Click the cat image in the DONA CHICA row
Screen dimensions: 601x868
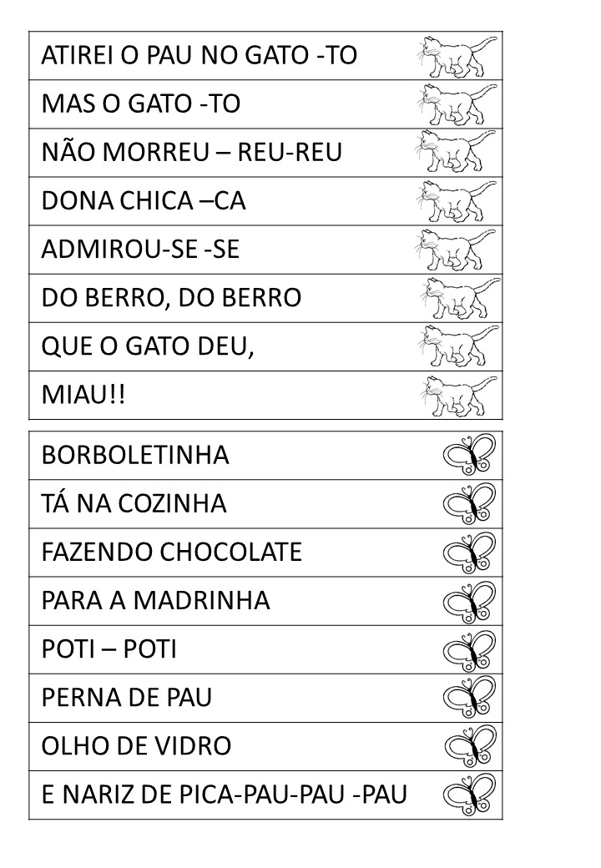click(457, 201)
